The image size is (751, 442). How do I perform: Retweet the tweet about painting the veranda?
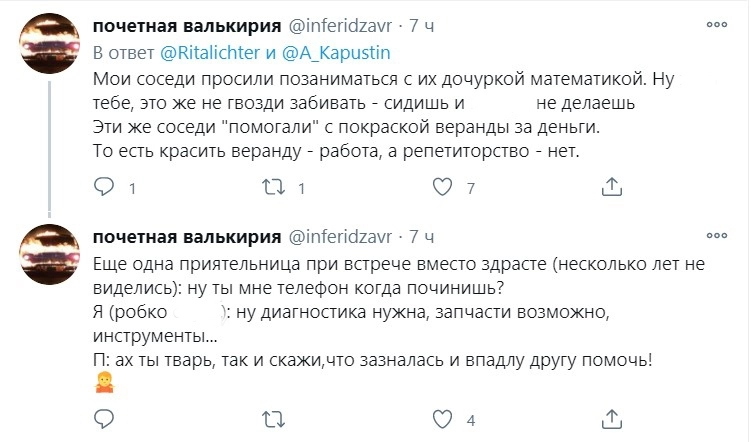pos(273,187)
